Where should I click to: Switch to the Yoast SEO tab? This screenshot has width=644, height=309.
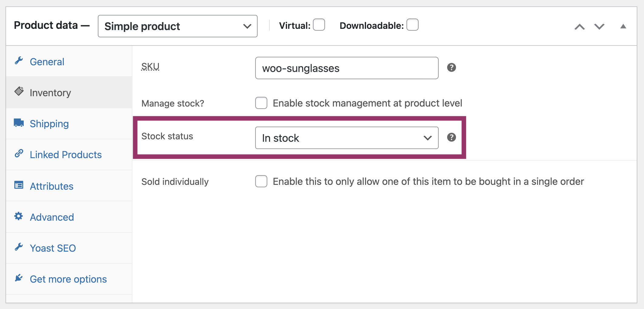click(x=53, y=248)
